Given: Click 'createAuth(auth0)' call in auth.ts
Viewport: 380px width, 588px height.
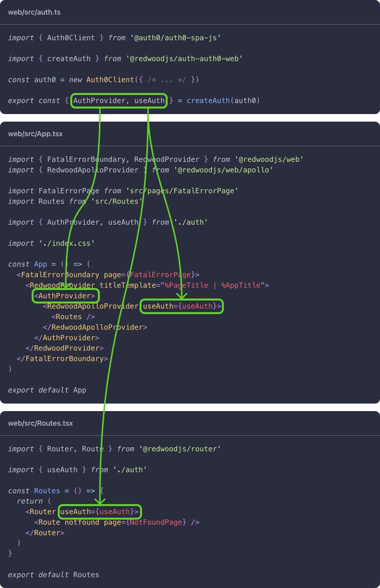Looking at the screenshot, I should pos(223,101).
